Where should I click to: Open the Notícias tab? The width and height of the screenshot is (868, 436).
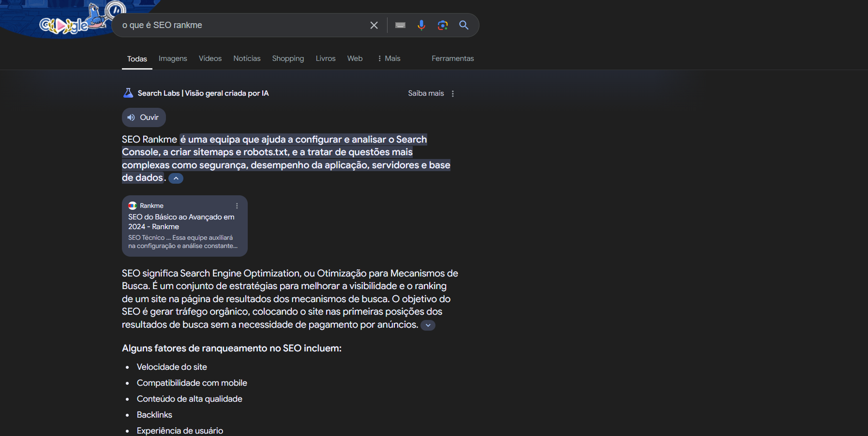click(247, 58)
